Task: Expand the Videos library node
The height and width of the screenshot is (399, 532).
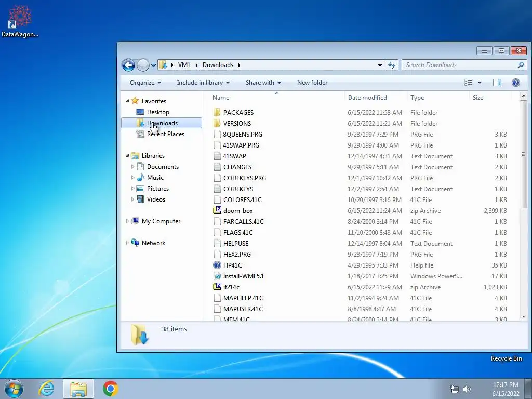Action: [132, 199]
